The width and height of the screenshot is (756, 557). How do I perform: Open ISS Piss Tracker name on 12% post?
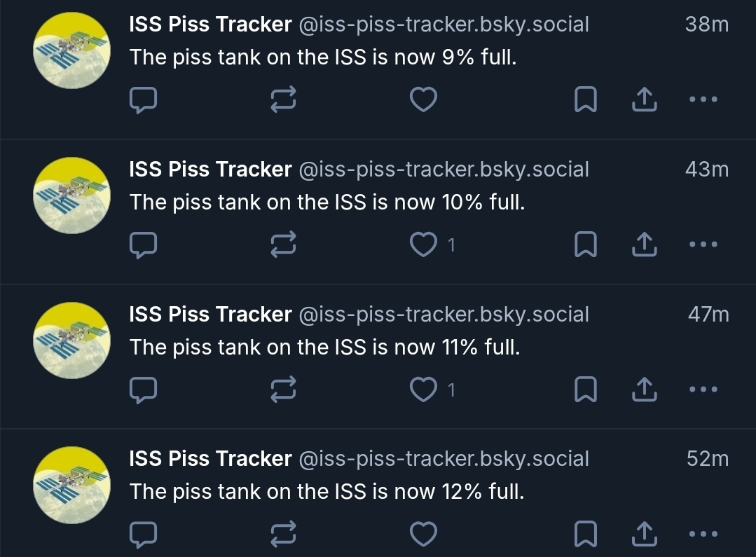click(210, 459)
